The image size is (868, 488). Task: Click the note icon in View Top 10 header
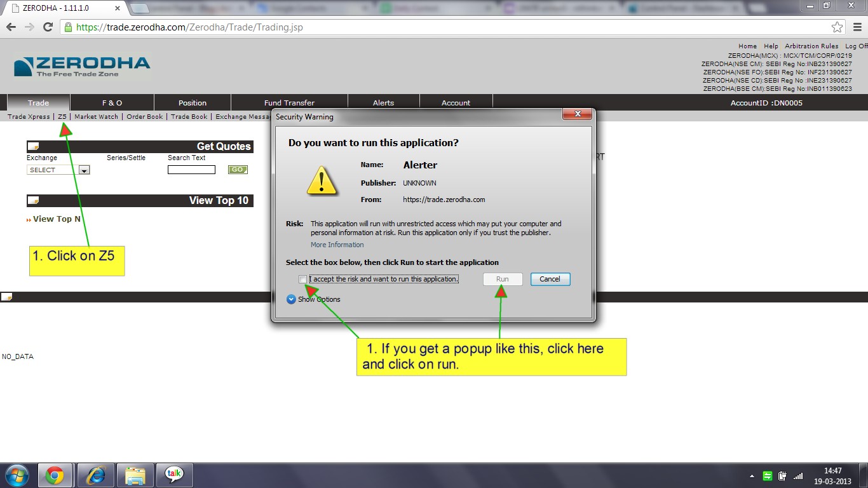click(33, 201)
